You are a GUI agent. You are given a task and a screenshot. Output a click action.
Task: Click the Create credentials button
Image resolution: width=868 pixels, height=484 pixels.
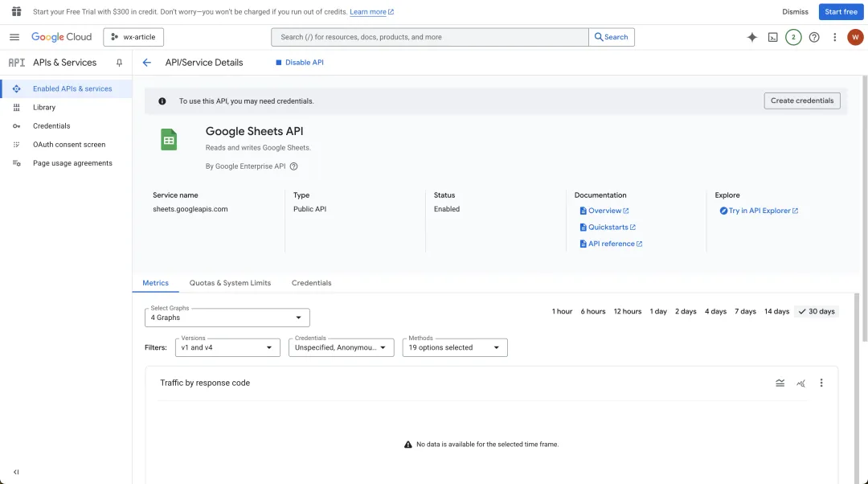tap(801, 100)
